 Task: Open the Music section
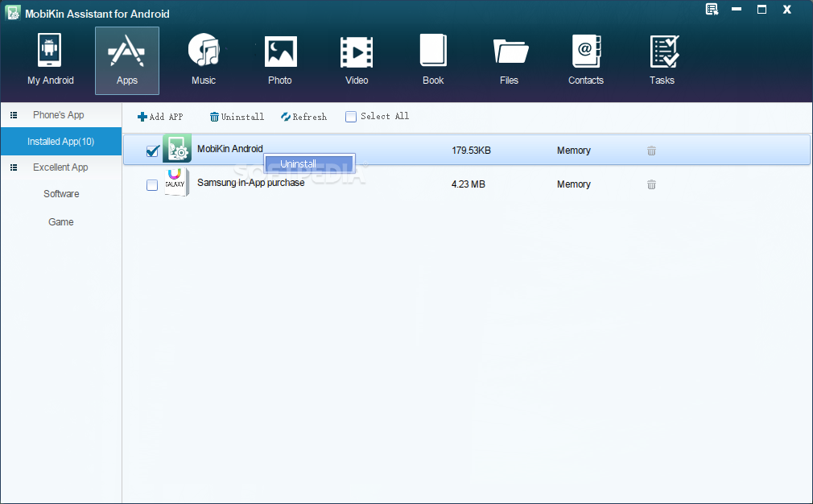click(x=204, y=60)
